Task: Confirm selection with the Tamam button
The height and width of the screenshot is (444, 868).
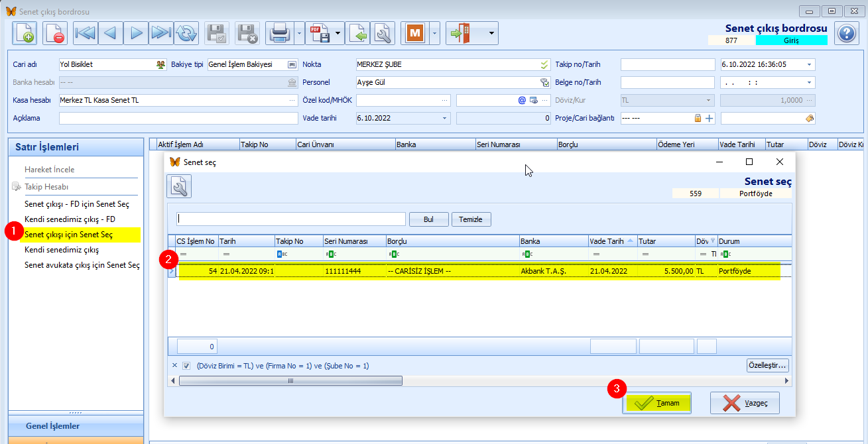Action: 656,403
